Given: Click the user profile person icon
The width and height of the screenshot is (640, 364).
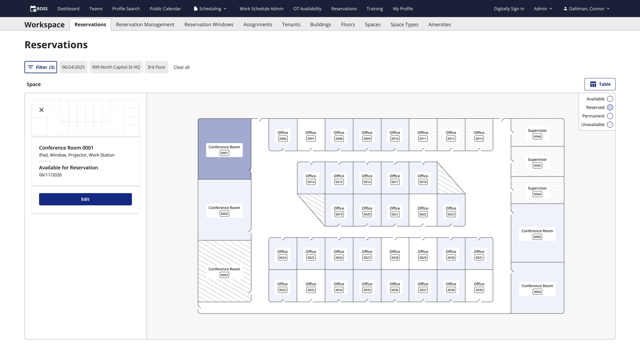Looking at the screenshot, I should [x=565, y=8].
